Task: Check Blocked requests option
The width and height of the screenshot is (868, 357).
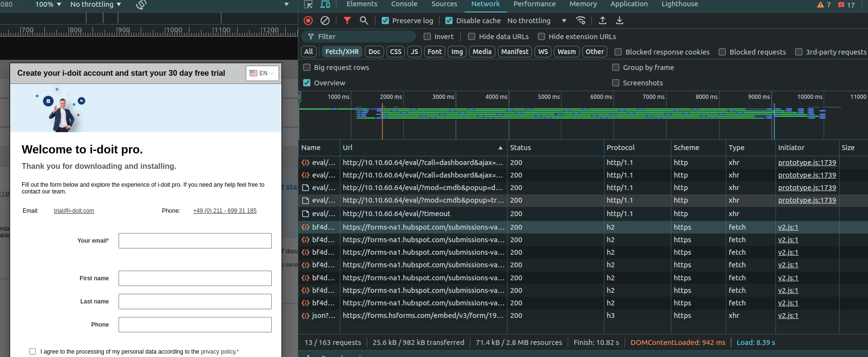Action: (722, 52)
